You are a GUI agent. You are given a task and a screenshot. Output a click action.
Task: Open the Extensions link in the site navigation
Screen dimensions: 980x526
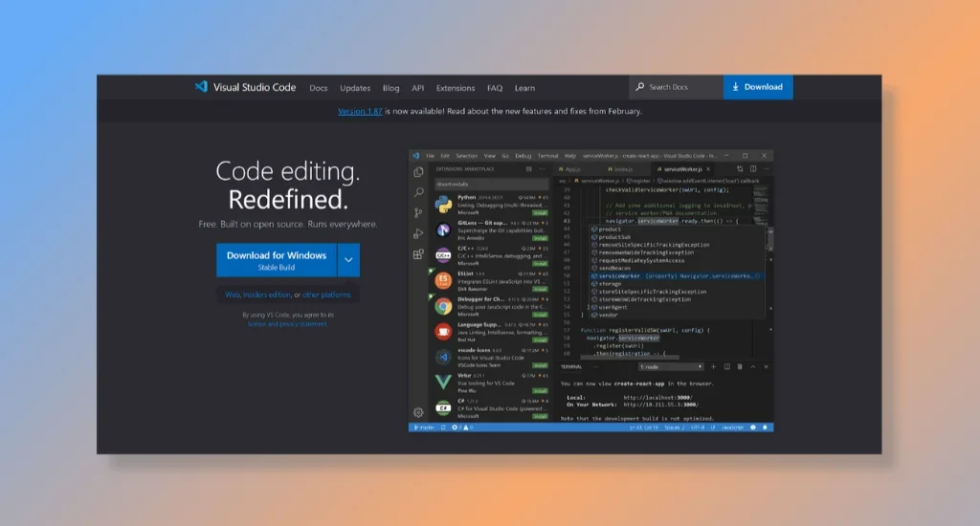click(456, 88)
